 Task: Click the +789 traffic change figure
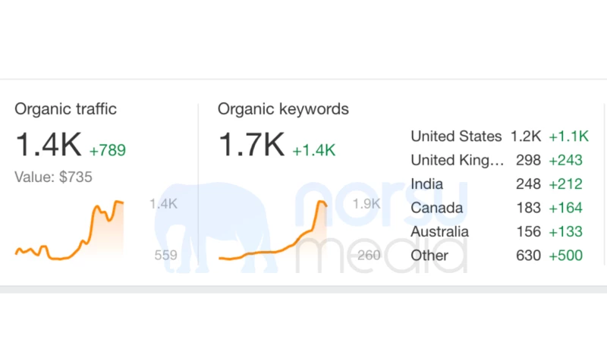tap(108, 150)
